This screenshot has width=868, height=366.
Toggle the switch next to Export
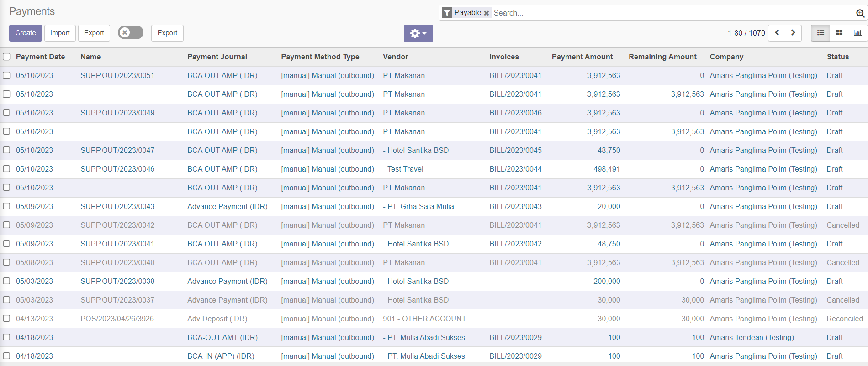[x=131, y=32]
